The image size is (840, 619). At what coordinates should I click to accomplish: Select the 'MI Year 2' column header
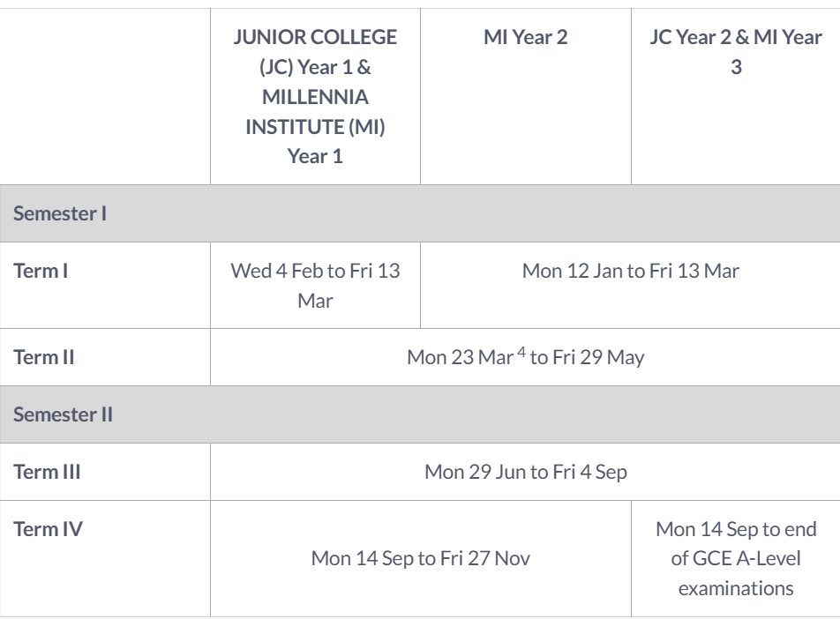[525, 38]
